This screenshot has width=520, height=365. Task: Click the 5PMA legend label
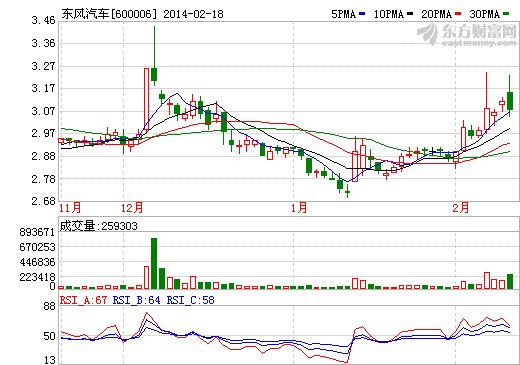344,14
